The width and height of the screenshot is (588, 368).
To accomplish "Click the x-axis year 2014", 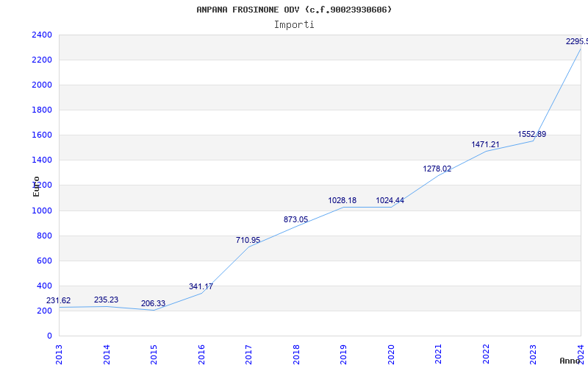I will (107, 354).
